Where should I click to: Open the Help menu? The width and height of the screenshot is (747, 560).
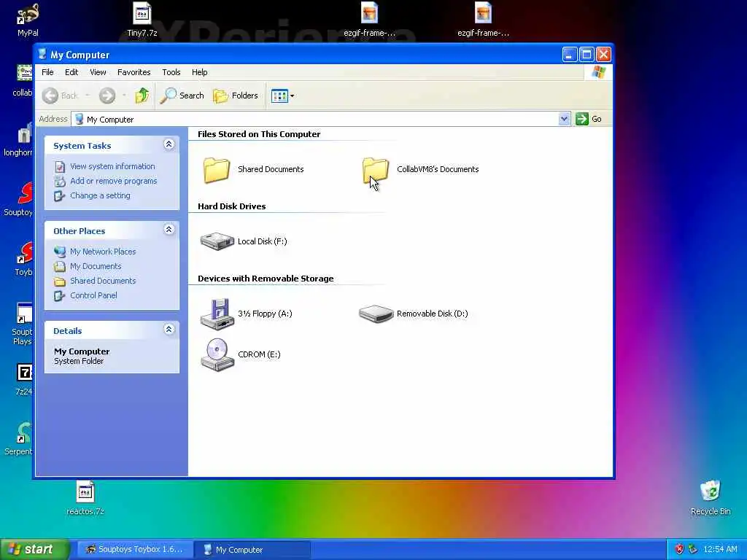click(x=200, y=72)
